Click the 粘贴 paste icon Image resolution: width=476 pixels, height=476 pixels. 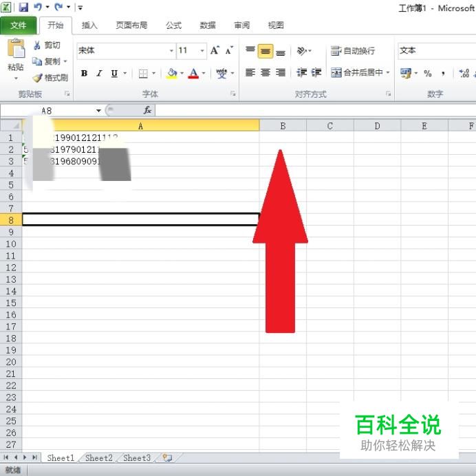pyautogui.click(x=16, y=49)
